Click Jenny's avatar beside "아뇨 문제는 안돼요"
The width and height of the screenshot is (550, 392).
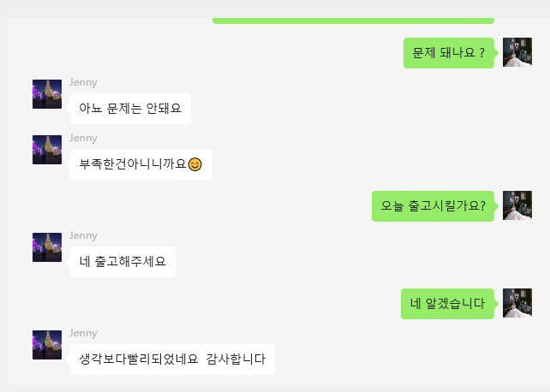point(47,94)
